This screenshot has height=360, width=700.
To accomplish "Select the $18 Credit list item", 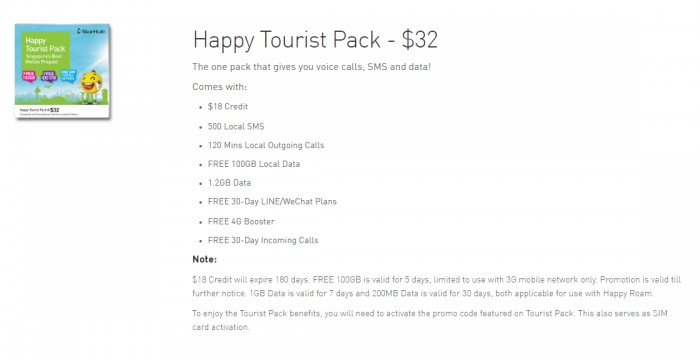I will point(228,107).
